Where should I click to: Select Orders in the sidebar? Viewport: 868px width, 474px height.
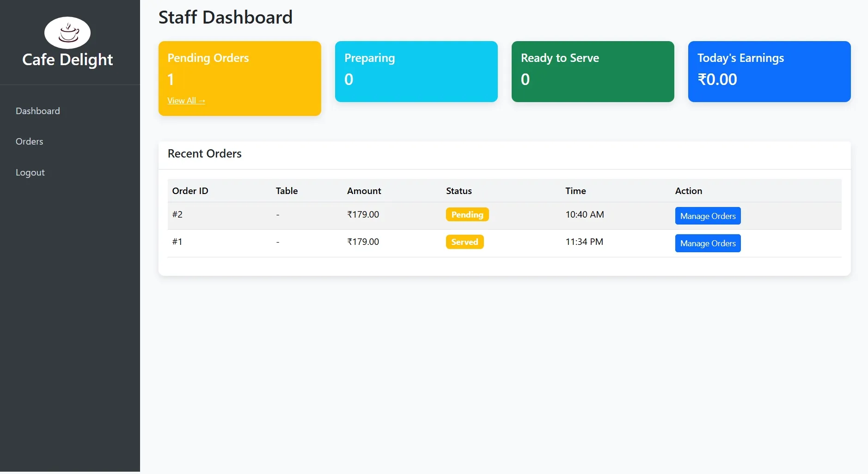[x=29, y=141]
